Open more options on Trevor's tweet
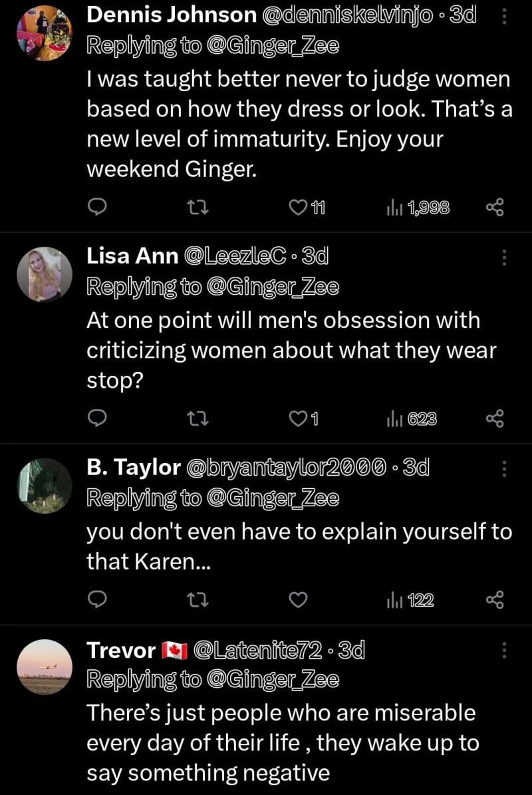 [504, 649]
